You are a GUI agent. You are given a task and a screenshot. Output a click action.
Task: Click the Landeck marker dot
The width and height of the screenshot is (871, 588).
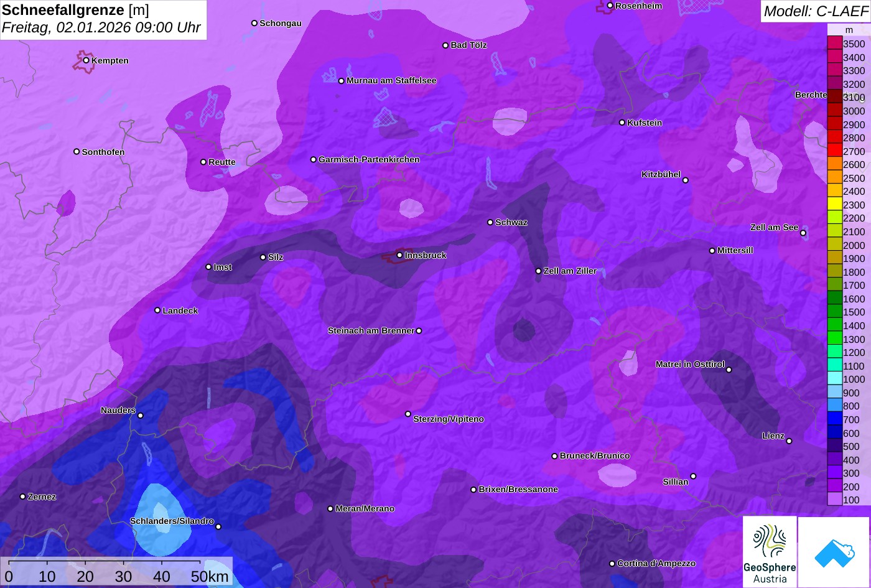click(157, 310)
